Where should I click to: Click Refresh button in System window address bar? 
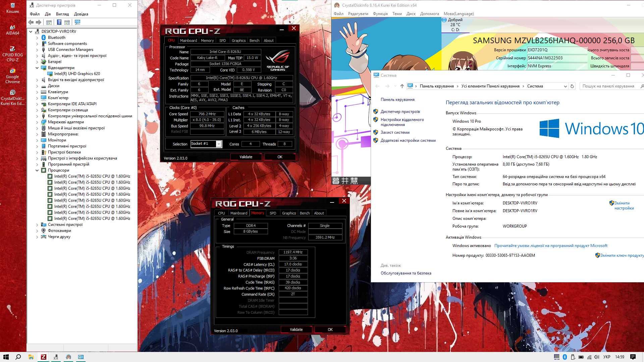572,86
